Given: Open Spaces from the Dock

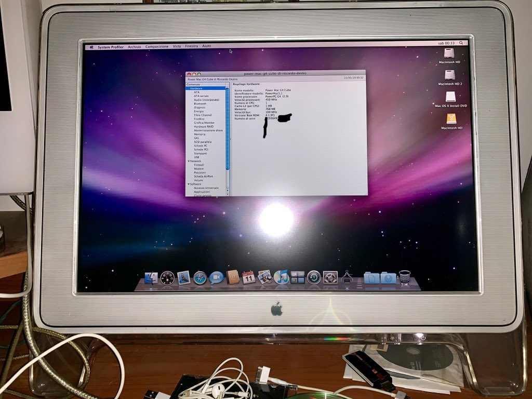Looking at the screenshot, I should [x=298, y=277].
